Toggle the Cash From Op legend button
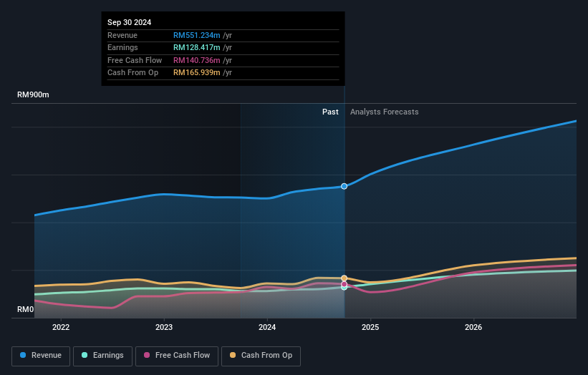Screen dimensions: 588x375 tap(261, 356)
